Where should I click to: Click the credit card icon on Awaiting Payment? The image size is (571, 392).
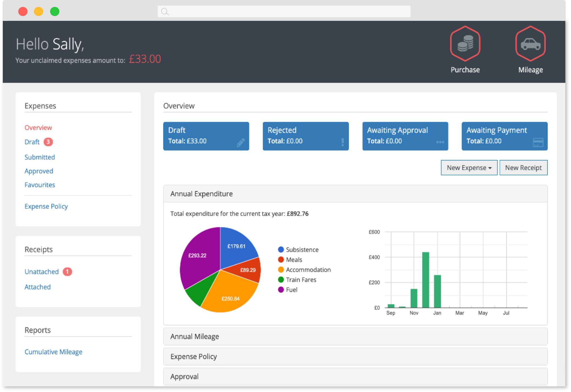pyautogui.click(x=538, y=142)
